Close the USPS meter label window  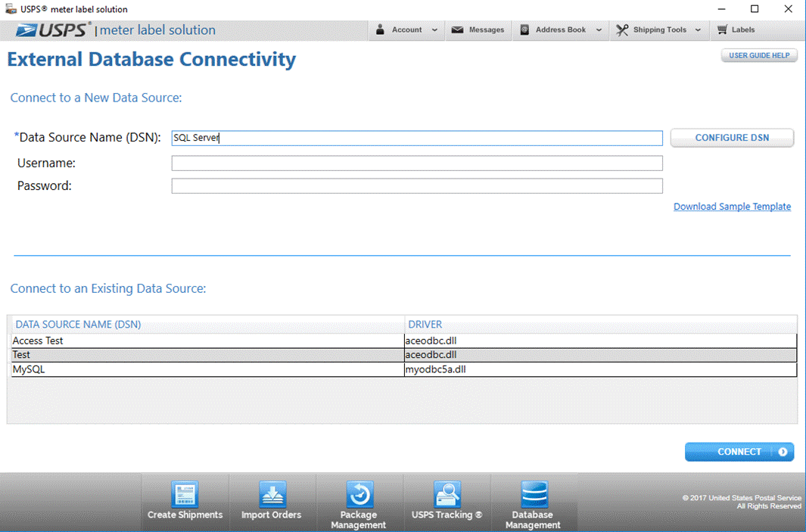click(x=788, y=9)
